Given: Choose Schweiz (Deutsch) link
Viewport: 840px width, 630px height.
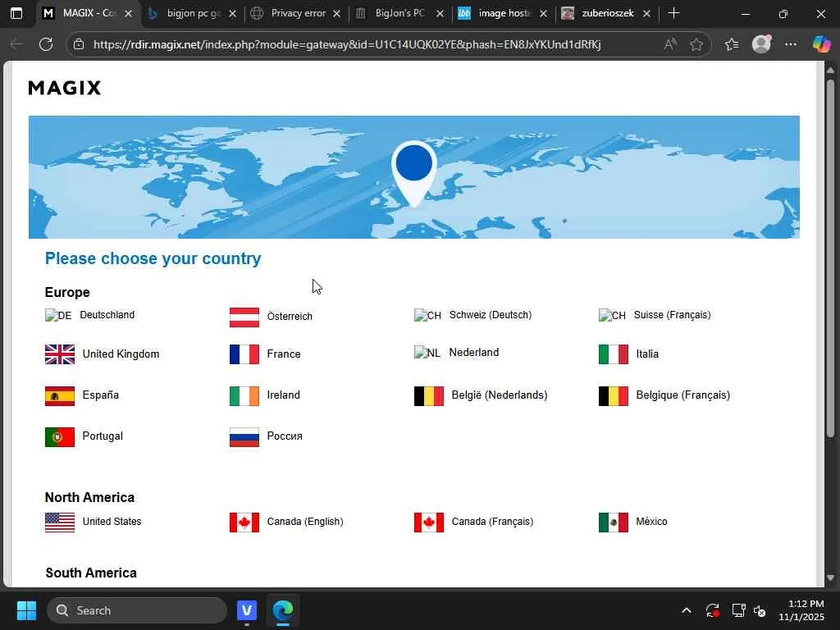Looking at the screenshot, I should tap(491, 315).
